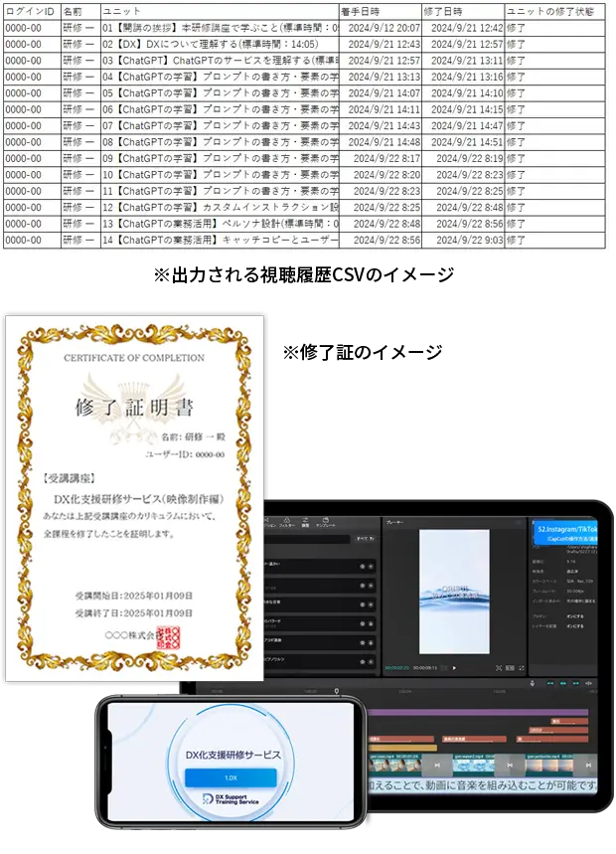616x854 pixels.
Task: Click the timeline playhead marker
Action: click(x=337, y=690)
